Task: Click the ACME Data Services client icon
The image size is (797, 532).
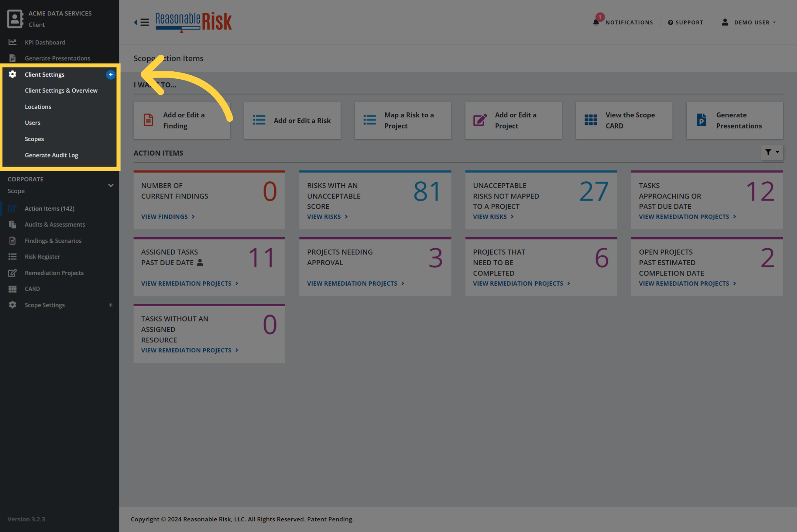Action: click(15, 19)
